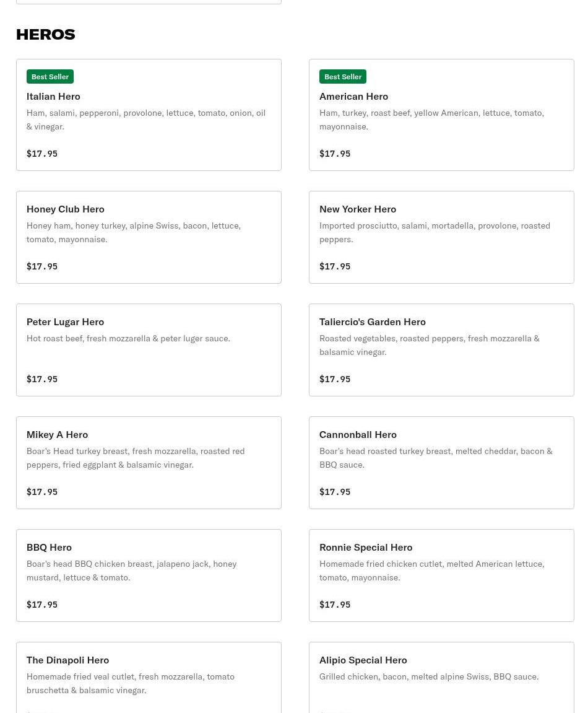588x713 pixels.
Task: Click the New Yorker Hero ingredients text
Action: [x=435, y=232]
